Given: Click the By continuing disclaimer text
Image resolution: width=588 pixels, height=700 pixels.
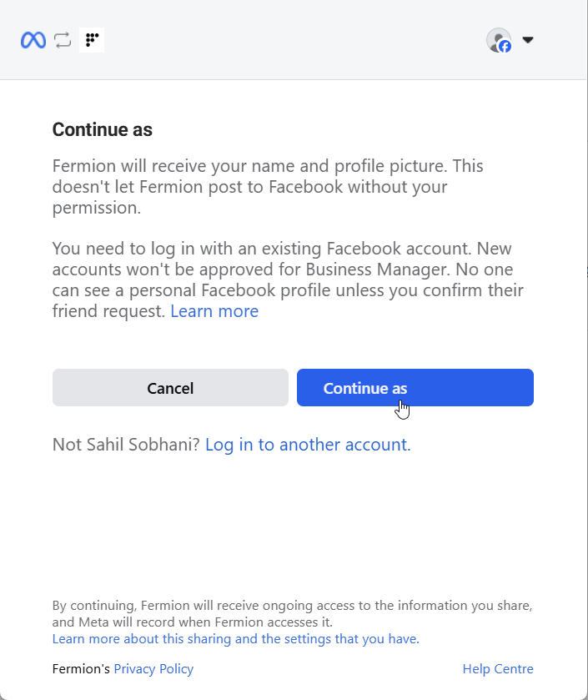Looking at the screenshot, I should click(292, 613).
